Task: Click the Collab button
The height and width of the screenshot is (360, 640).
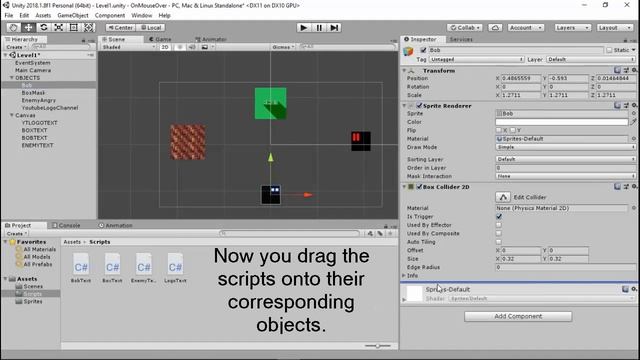Action: coord(465,27)
